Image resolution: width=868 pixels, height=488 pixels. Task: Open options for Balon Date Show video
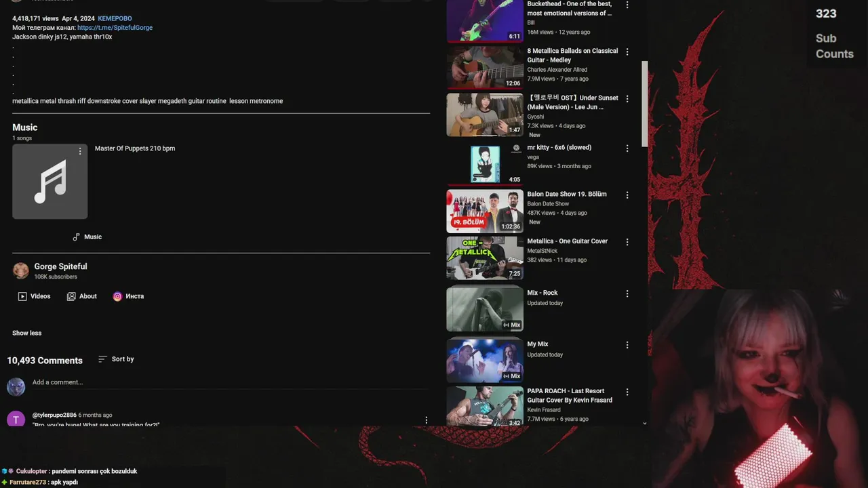(627, 195)
